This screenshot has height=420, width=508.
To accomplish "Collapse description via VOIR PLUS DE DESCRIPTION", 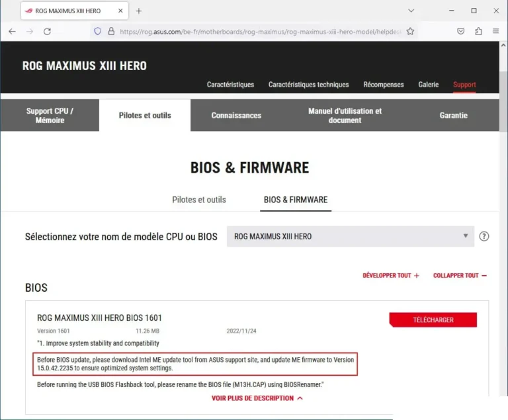I will (257, 398).
